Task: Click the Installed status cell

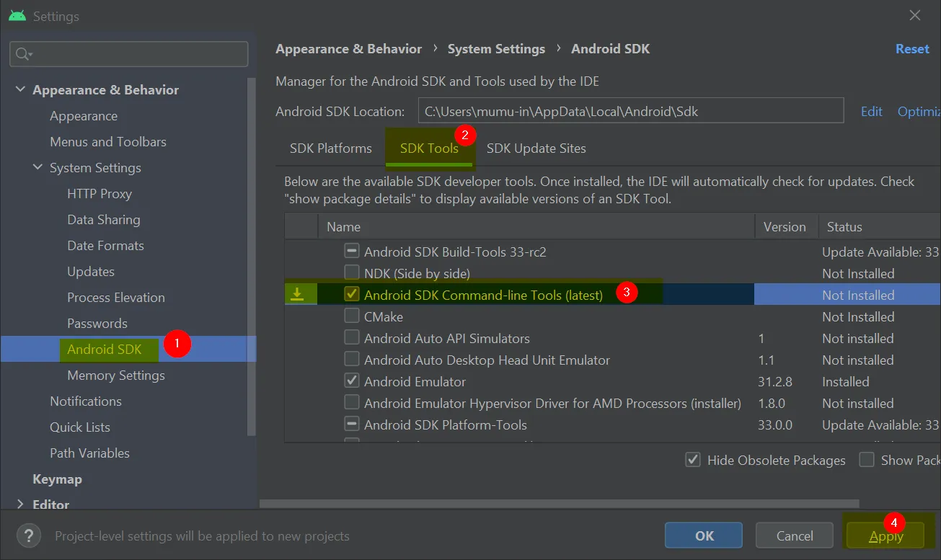Action: (846, 381)
